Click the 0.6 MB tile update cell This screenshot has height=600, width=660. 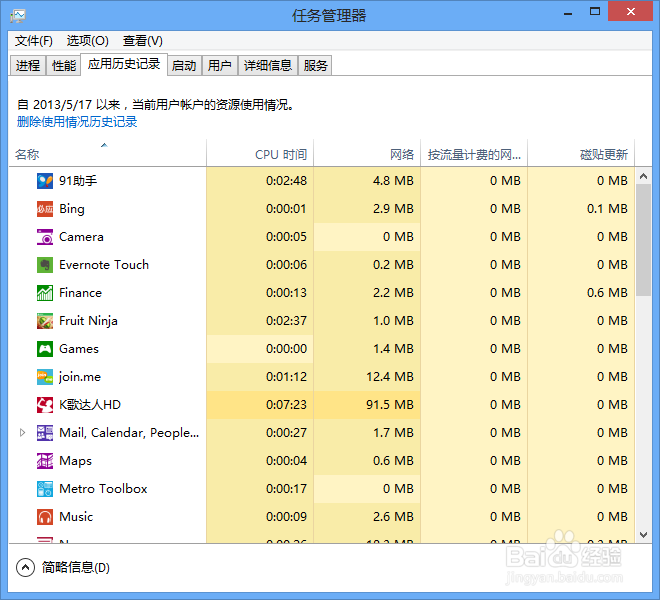coord(581,293)
